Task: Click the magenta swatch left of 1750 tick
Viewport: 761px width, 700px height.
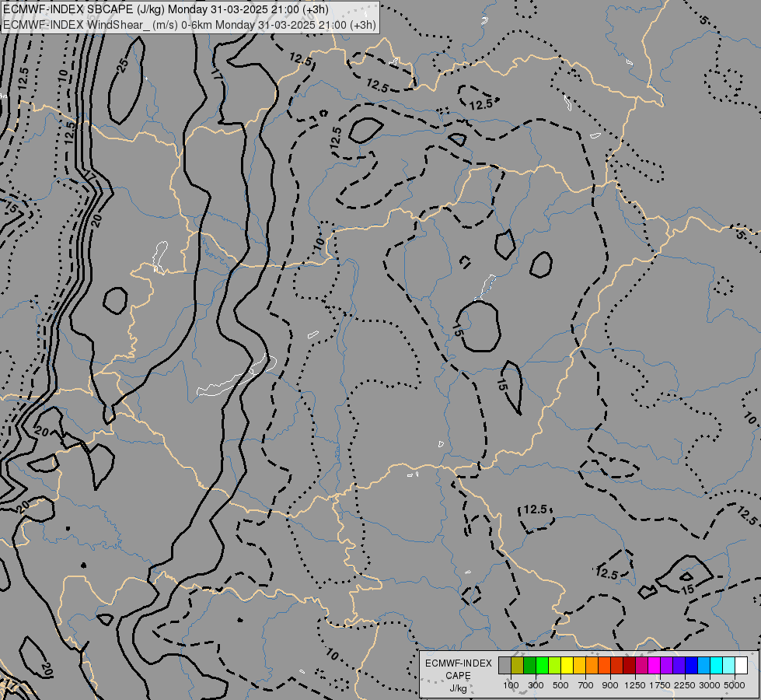Action: [x=655, y=666]
